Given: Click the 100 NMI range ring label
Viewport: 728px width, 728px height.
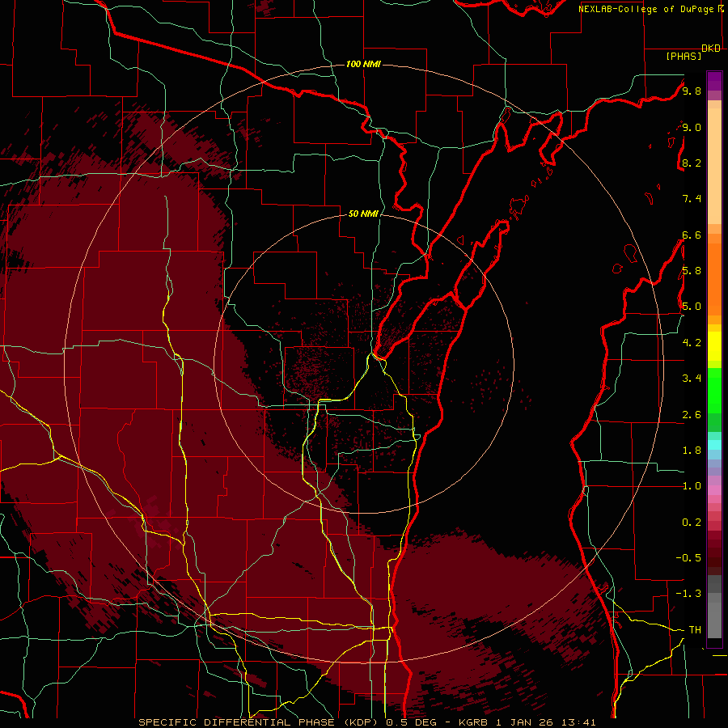Looking at the screenshot, I should pyautogui.click(x=363, y=64).
